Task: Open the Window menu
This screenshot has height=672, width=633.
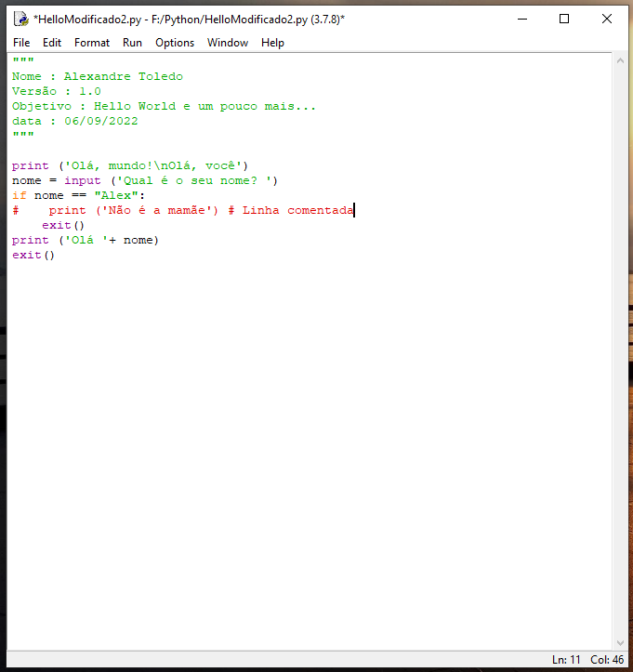Action: (x=228, y=43)
